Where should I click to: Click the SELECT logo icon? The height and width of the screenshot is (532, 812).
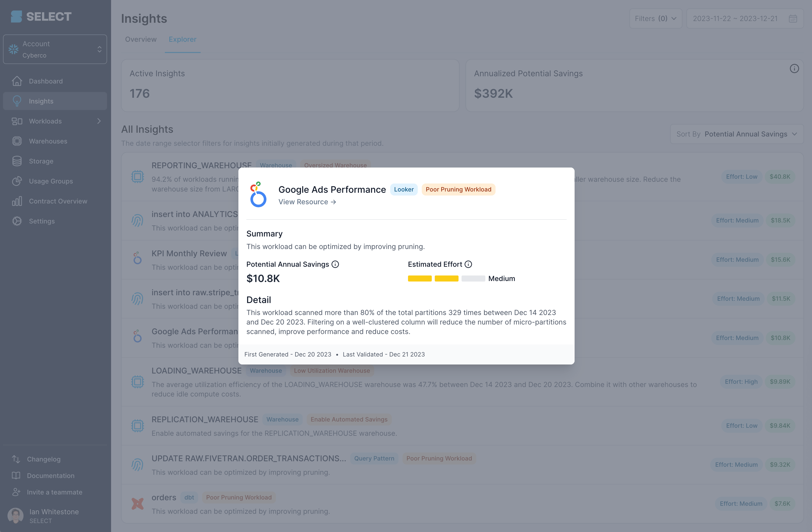coord(16,16)
